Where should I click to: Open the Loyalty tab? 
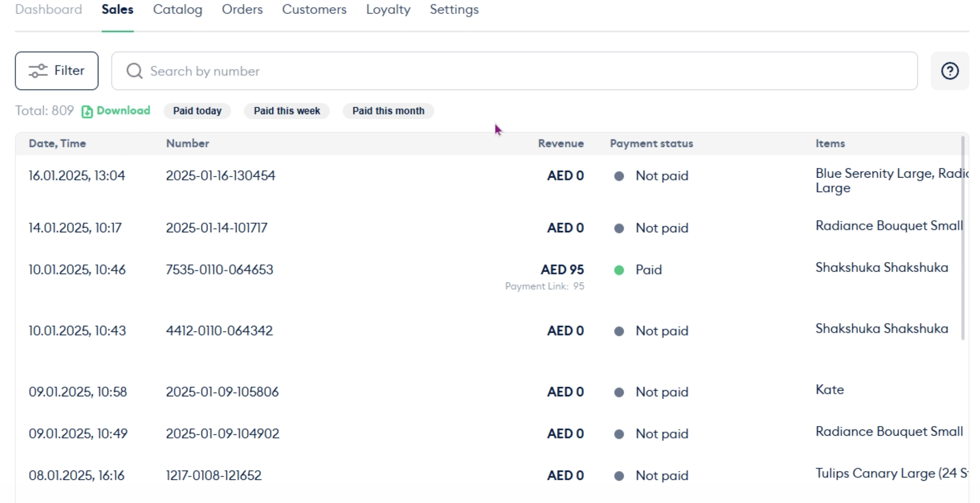click(388, 10)
